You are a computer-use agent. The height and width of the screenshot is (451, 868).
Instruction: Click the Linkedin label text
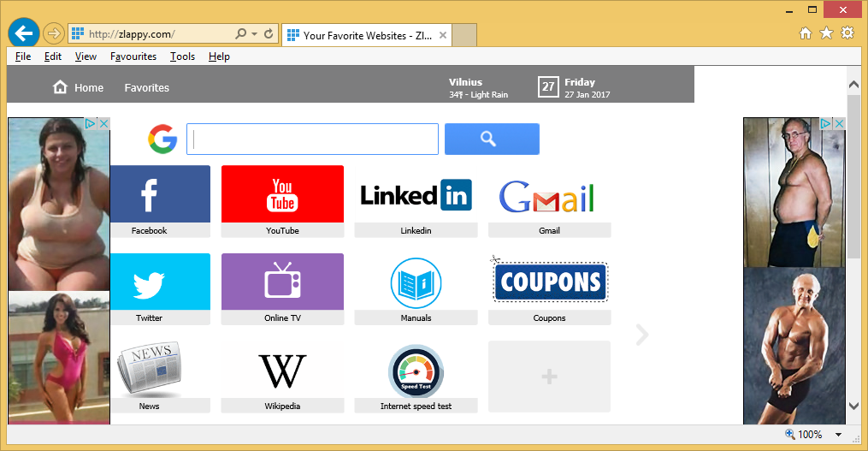click(x=416, y=230)
